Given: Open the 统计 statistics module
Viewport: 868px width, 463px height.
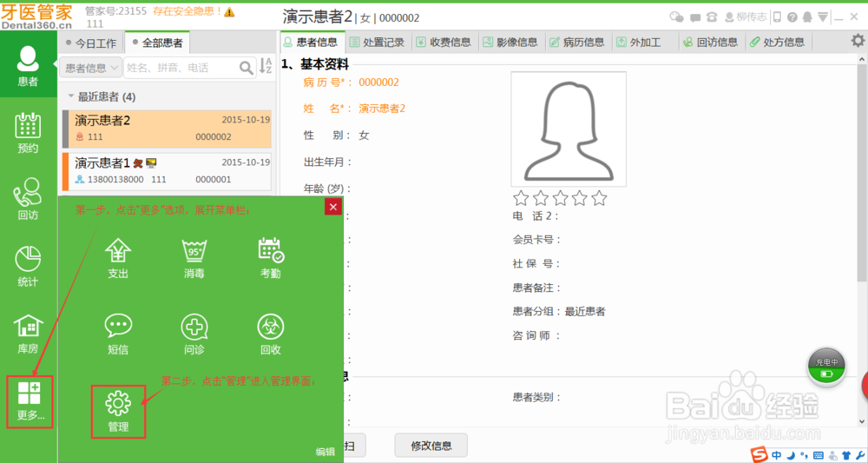Looking at the screenshot, I should click(28, 267).
